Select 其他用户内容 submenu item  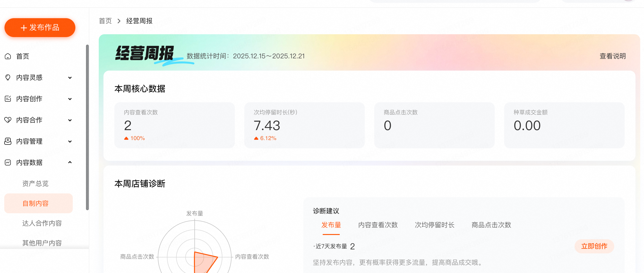tap(42, 243)
